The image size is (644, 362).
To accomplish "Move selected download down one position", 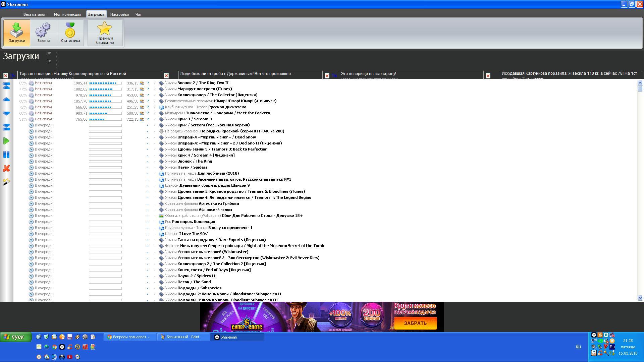I will click(x=6, y=113).
